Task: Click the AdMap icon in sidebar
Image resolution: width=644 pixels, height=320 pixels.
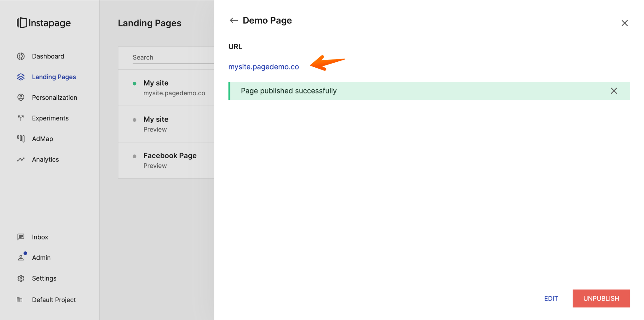Action: pos(21,139)
